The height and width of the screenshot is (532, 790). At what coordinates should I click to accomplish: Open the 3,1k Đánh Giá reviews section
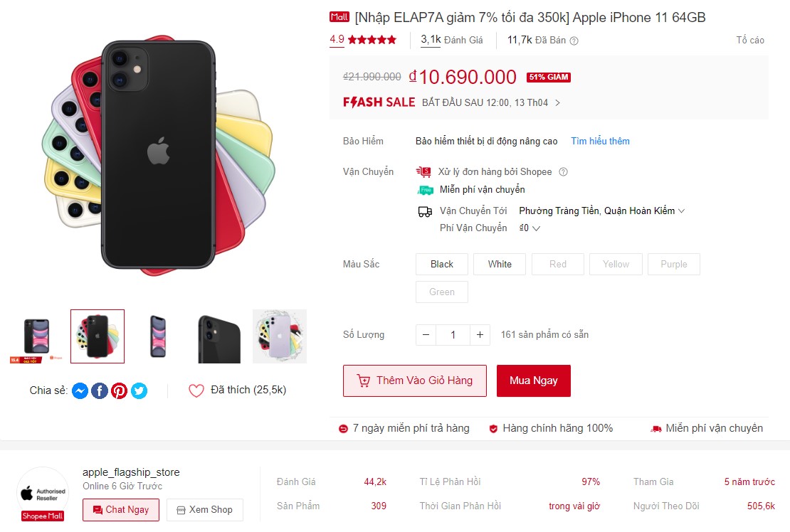click(x=451, y=40)
